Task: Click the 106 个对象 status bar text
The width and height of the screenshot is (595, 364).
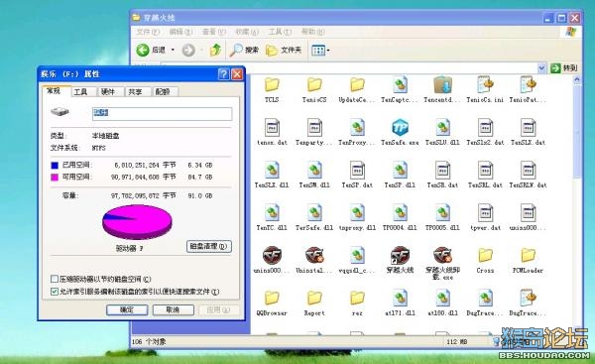Action: [149, 341]
